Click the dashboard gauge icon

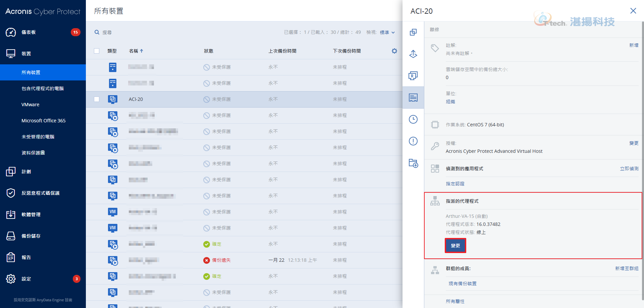(11, 32)
